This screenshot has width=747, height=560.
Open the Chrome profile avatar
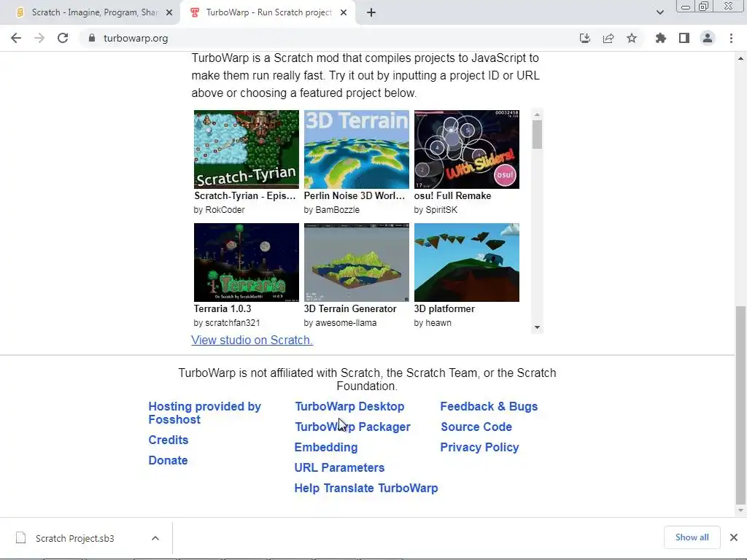click(708, 38)
